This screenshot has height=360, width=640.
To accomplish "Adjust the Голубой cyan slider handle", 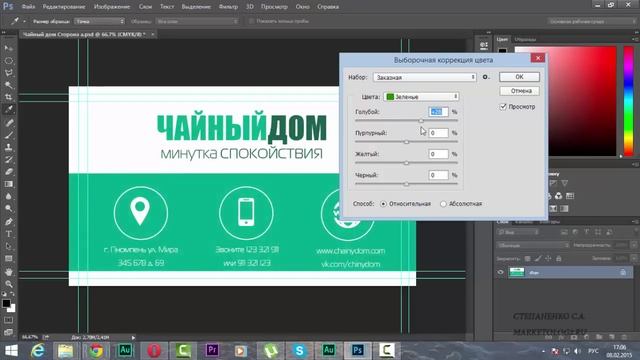I will [421, 121].
